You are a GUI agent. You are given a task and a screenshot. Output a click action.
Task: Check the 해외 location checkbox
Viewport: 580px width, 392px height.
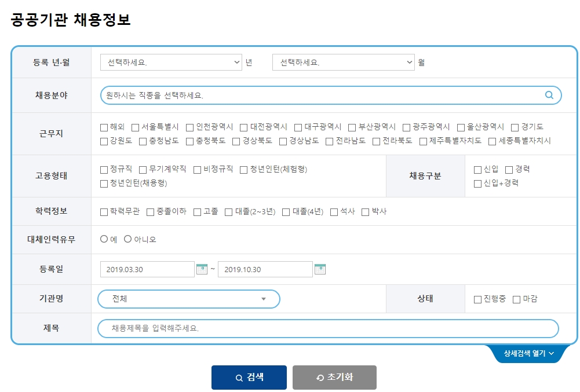(104, 127)
